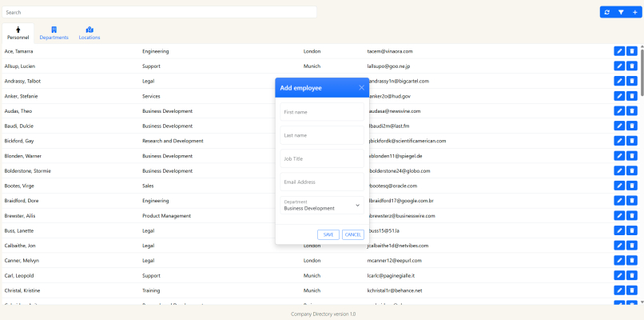Screen dimensions: 644x320
Task: Click the First name field
Action: [x=324, y=112]
